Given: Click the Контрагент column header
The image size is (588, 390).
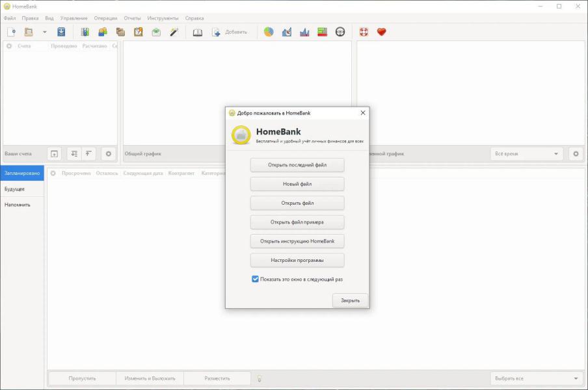Looking at the screenshot, I should [x=181, y=173].
